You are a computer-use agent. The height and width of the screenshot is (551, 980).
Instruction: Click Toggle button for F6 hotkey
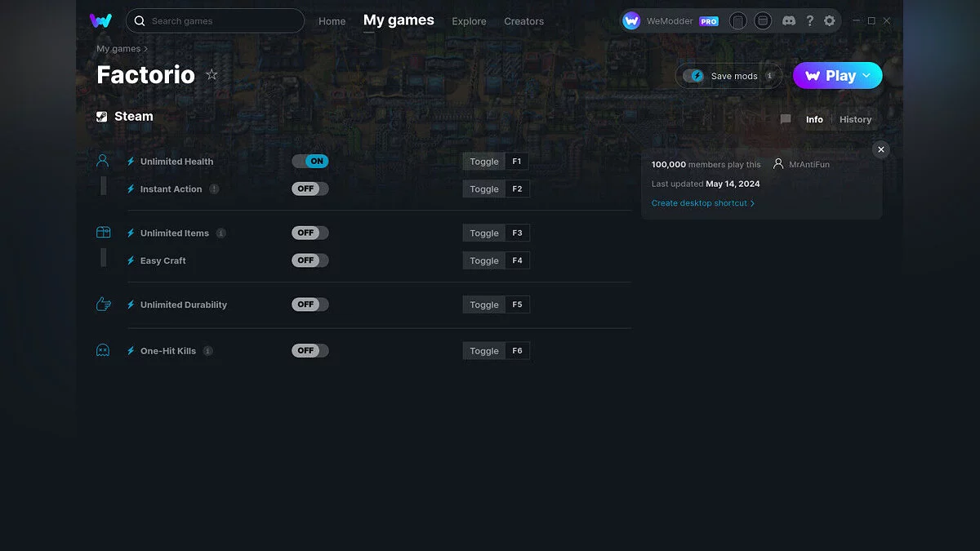[483, 351]
